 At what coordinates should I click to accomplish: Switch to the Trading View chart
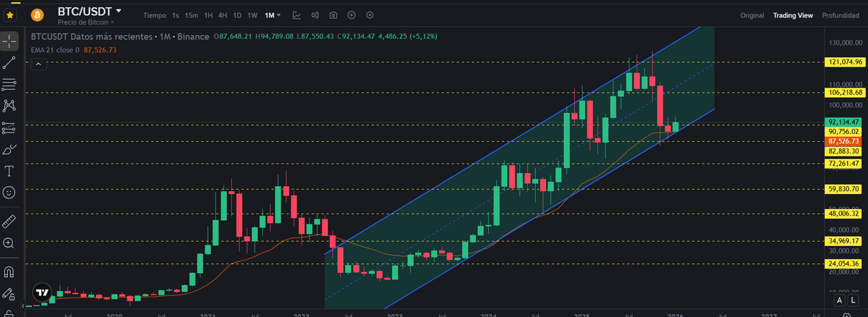click(793, 15)
